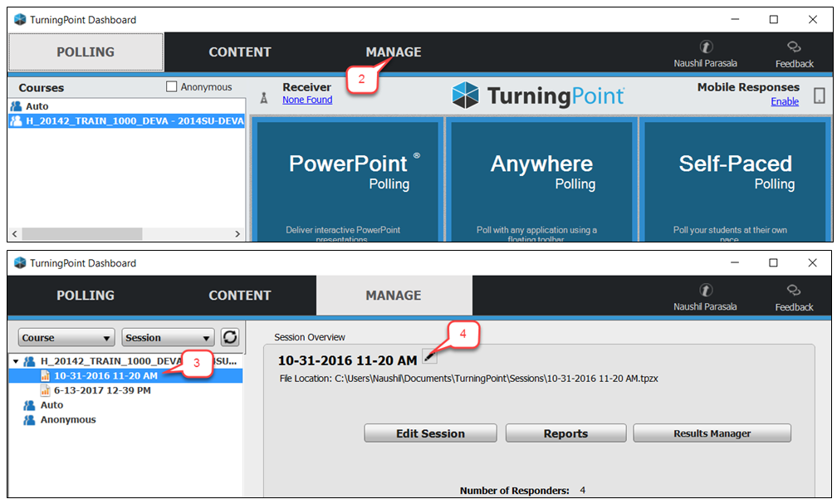
Task: Switch to CONTENT tab in lower window
Action: tap(240, 296)
